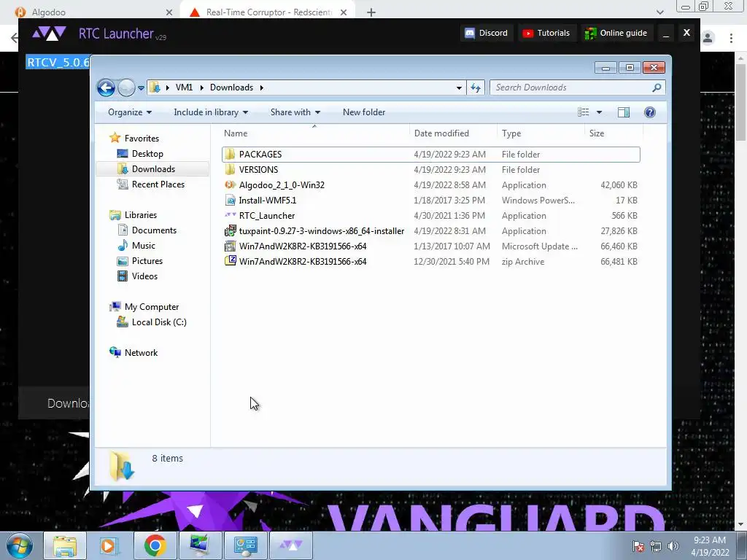Refresh the Downloads folder view

pyautogui.click(x=476, y=87)
